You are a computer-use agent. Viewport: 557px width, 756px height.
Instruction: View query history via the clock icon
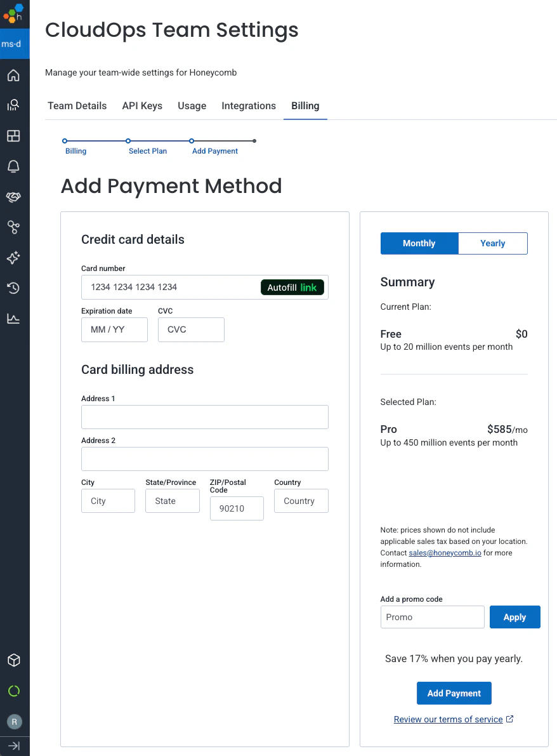[x=14, y=288]
